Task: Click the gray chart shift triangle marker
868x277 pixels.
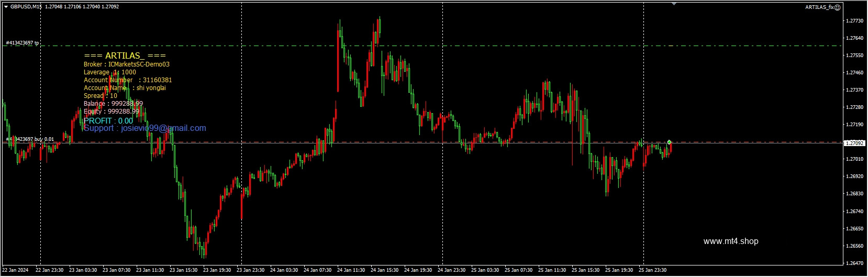Action: pyautogui.click(x=674, y=4)
